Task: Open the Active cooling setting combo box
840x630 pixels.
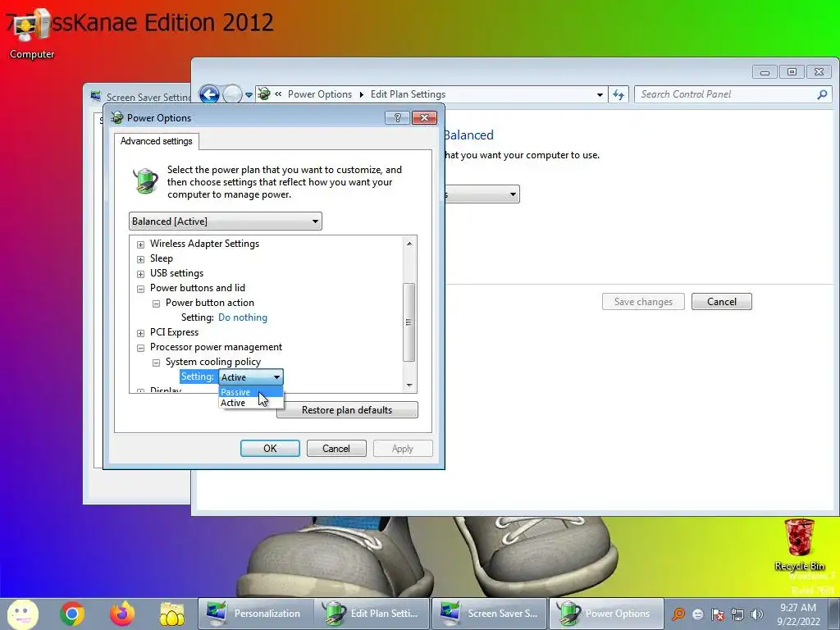Action: coord(251,377)
